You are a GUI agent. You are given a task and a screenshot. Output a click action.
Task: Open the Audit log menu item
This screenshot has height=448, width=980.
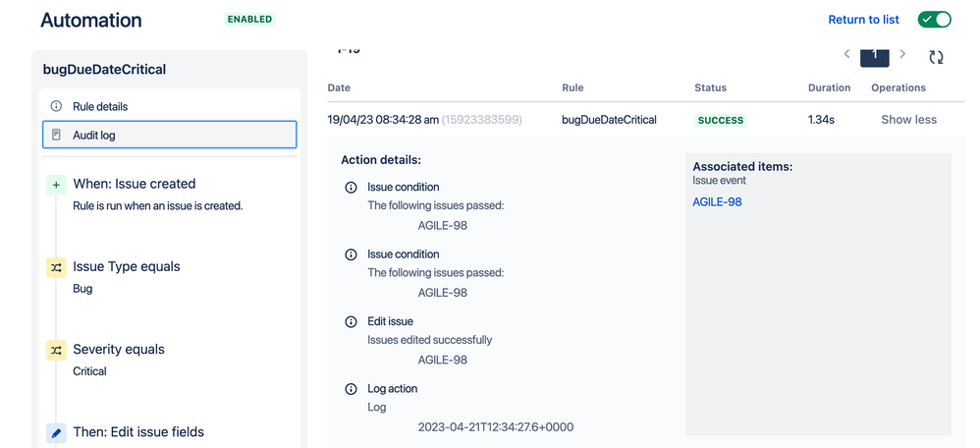point(169,135)
